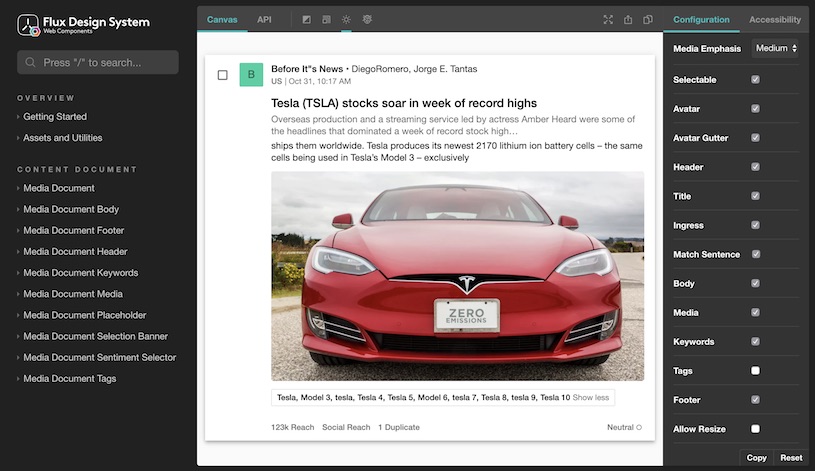Enter fullscreen with the expand arrows icon
This screenshot has width=815, height=471.
tap(608, 20)
